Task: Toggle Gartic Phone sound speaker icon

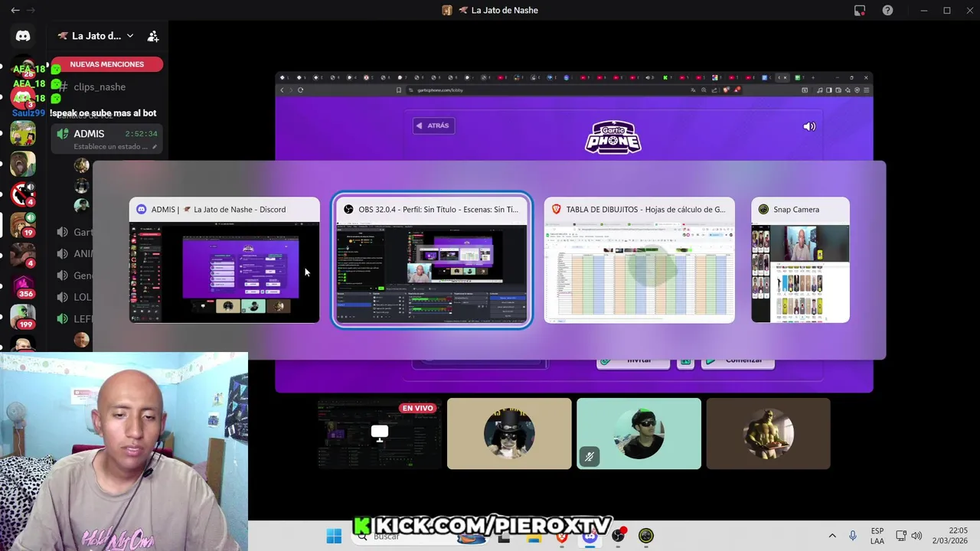Action: click(809, 126)
